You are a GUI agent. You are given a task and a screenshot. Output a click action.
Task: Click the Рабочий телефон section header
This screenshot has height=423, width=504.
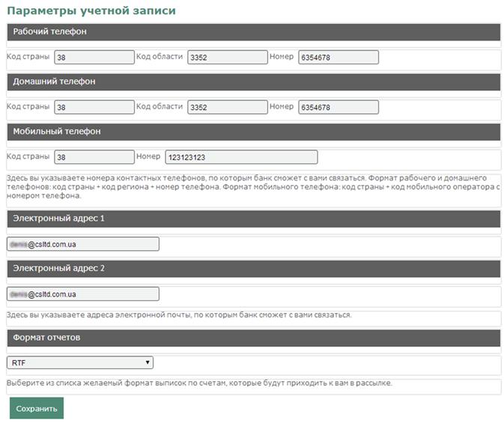[x=254, y=32]
